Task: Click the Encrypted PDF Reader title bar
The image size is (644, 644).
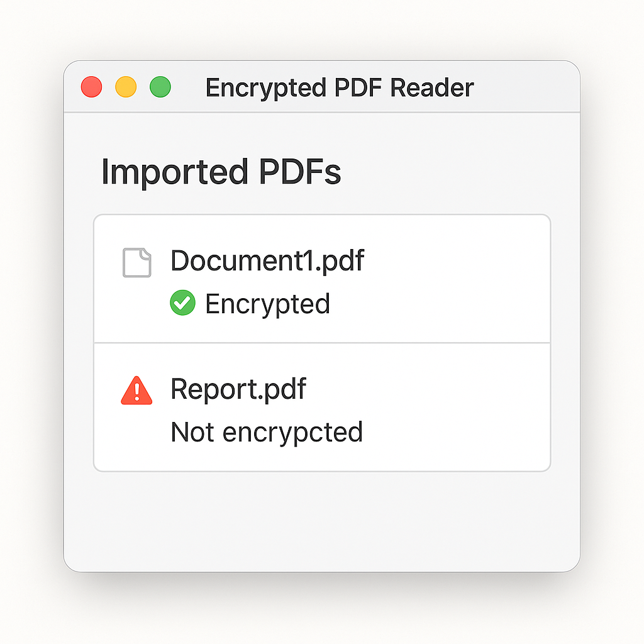Action: click(340, 88)
